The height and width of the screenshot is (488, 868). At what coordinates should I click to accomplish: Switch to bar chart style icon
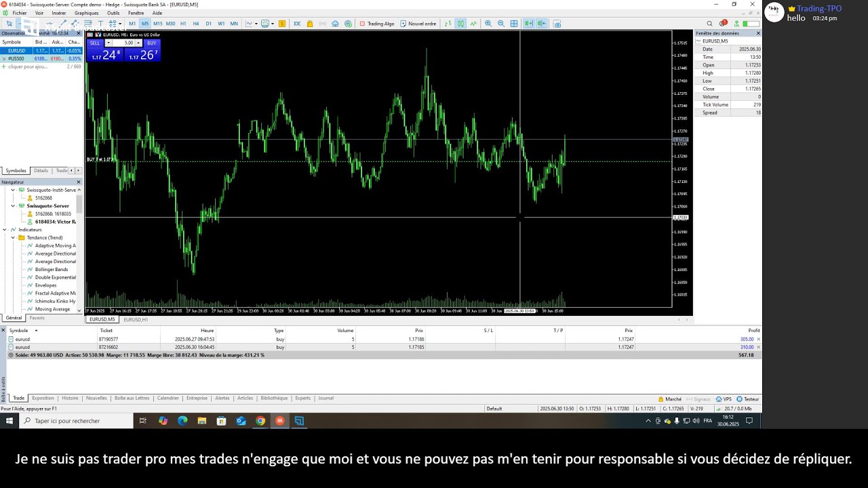pos(448,24)
